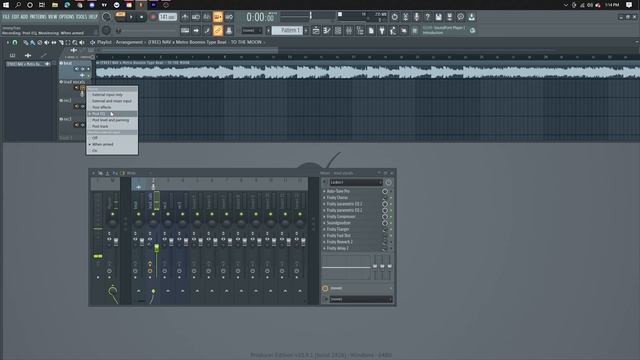Click the transport Stop button
This screenshot has width=640, height=360.
[141, 17]
